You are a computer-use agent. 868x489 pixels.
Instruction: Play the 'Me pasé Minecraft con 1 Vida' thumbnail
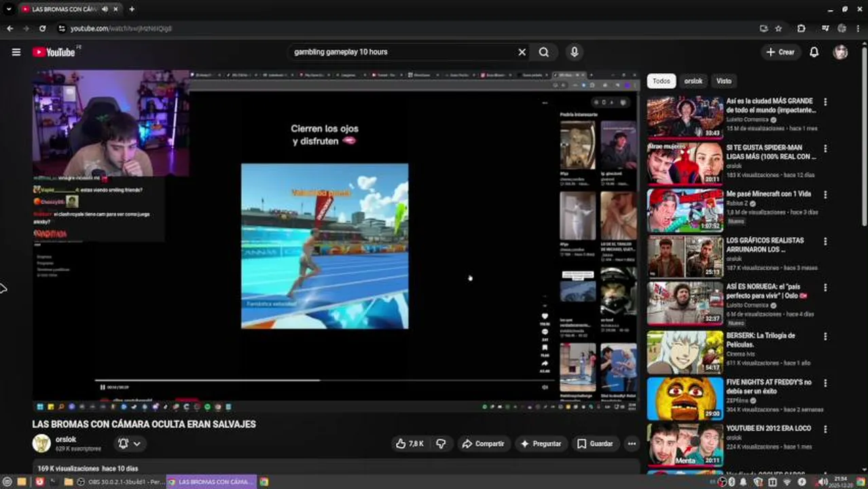685,210
